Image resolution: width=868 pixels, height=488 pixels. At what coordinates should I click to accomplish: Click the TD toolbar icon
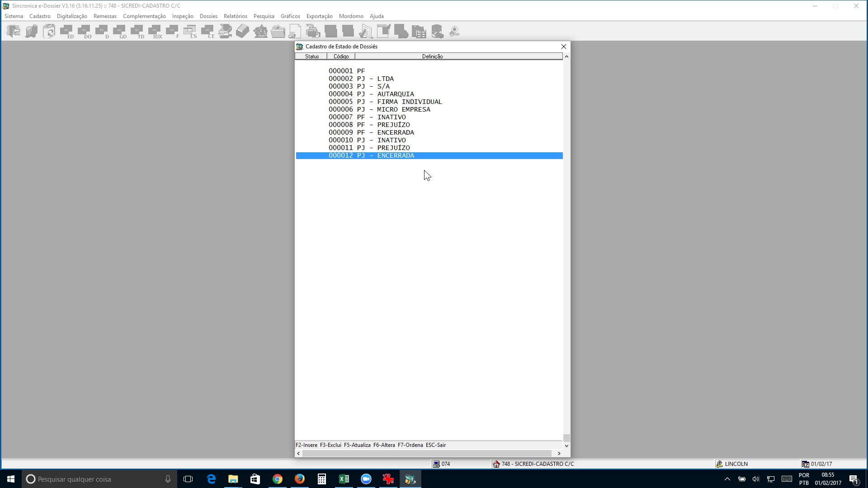pyautogui.click(x=137, y=32)
